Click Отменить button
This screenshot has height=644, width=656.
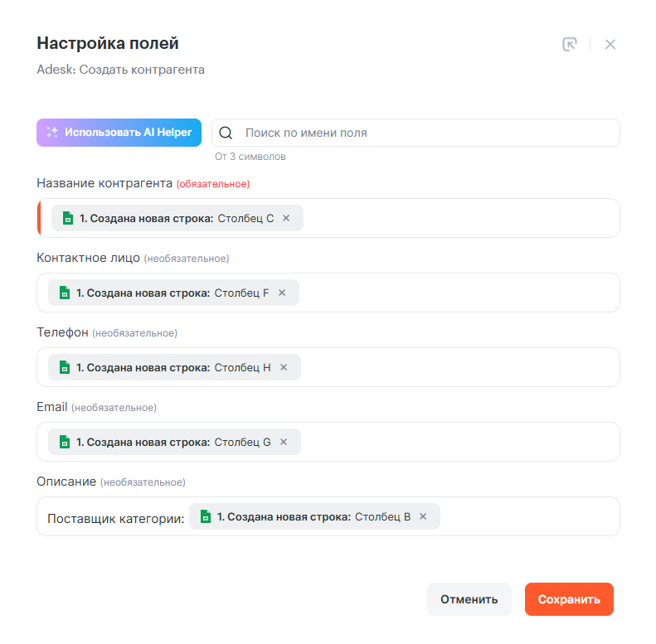(x=469, y=599)
